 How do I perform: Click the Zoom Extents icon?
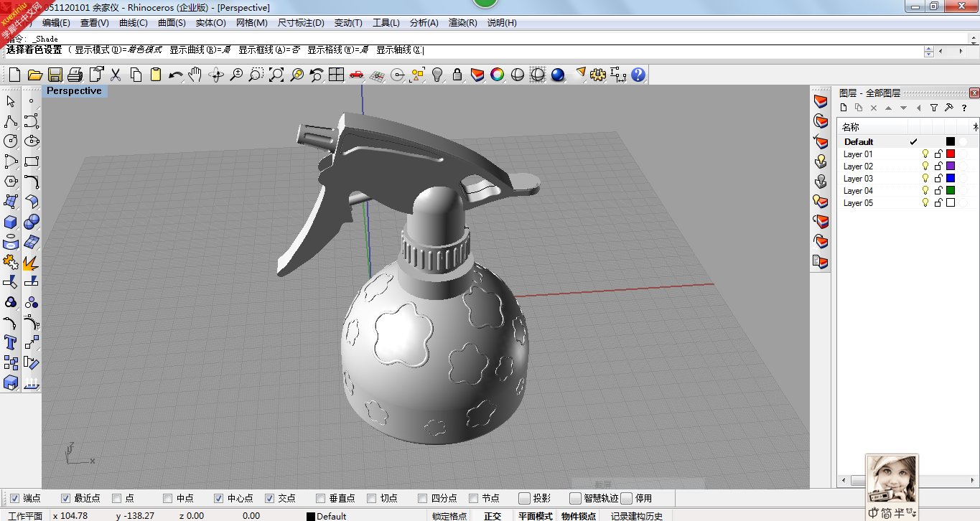pos(276,74)
